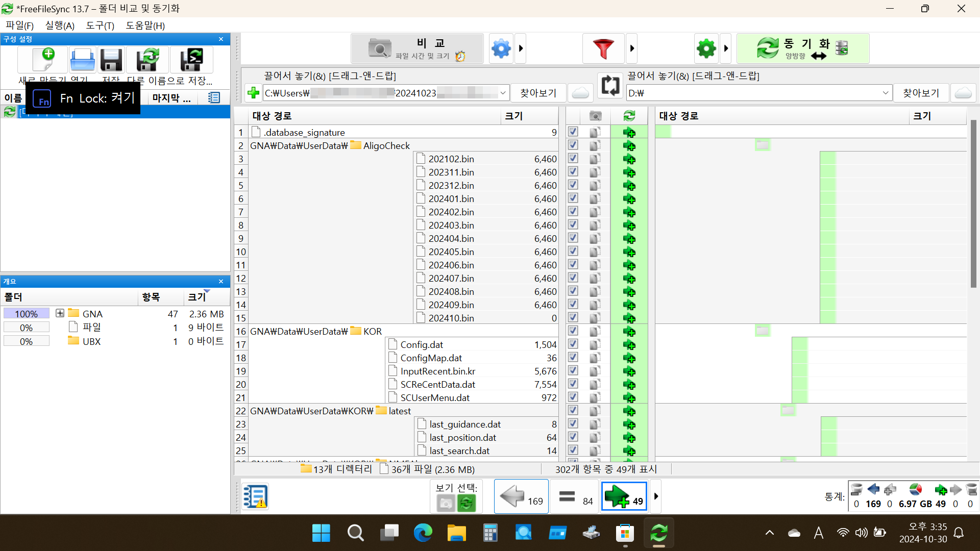Open the 도움말(H) menu

click(145, 26)
